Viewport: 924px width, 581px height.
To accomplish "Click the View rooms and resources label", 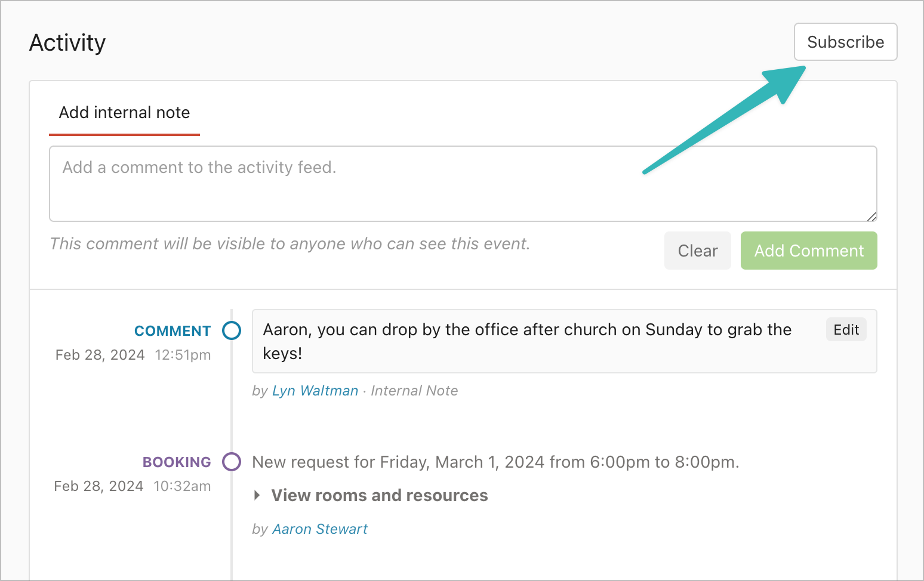I will click(x=380, y=496).
